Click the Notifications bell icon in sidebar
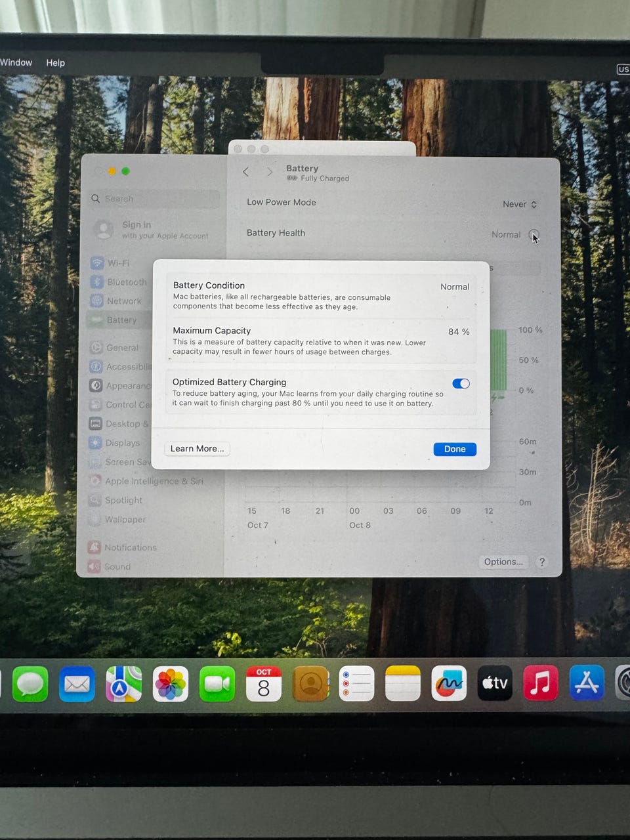The height and width of the screenshot is (840, 630). 94,547
